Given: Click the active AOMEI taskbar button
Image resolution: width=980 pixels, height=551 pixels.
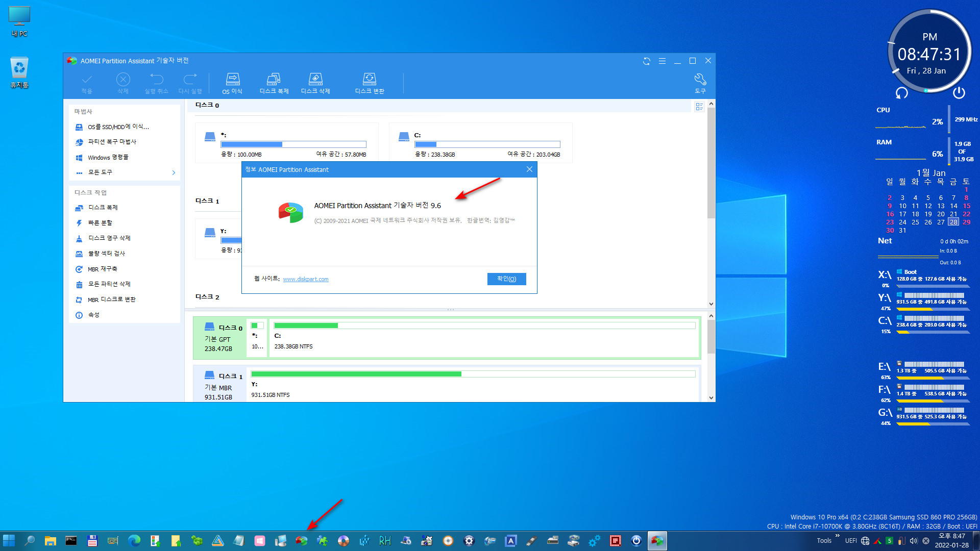Looking at the screenshot, I should tap(657, 541).
